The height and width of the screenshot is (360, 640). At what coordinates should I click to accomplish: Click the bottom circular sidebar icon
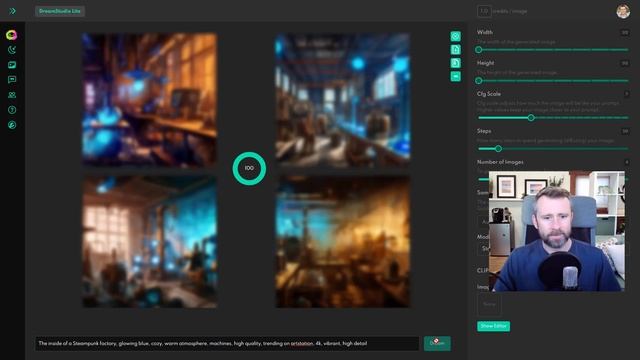click(12, 125)
